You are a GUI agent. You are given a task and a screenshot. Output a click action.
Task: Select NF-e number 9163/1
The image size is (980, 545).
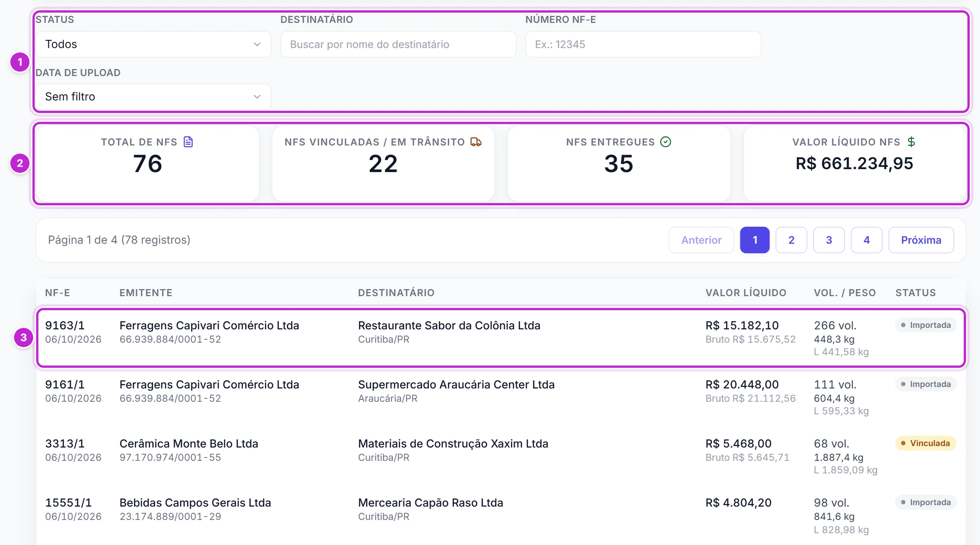pos(65,325)
